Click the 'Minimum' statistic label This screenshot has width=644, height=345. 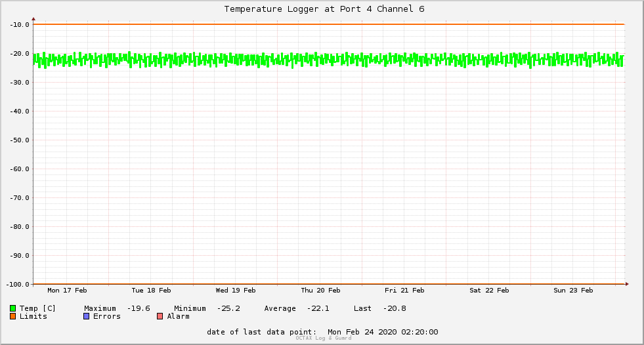pyautogui.click(x=190, y=308)
